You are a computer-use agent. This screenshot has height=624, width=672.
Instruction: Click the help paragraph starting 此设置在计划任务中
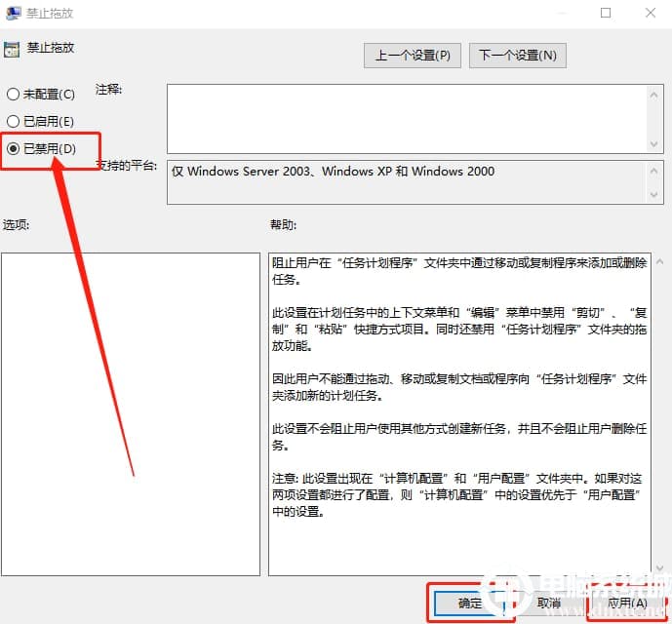point(459,329)
